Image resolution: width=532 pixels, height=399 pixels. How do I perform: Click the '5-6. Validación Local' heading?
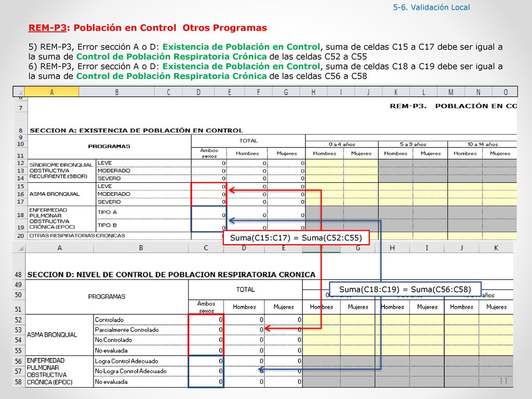click(x=431, y=7)
